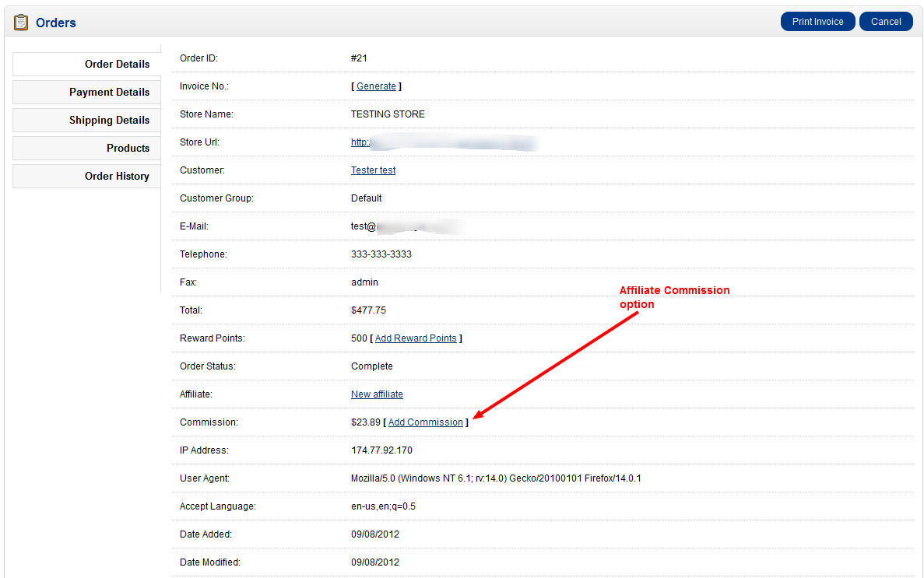924x578 pixels.
Task: Open the Payment Details tab
Action: 86,93
